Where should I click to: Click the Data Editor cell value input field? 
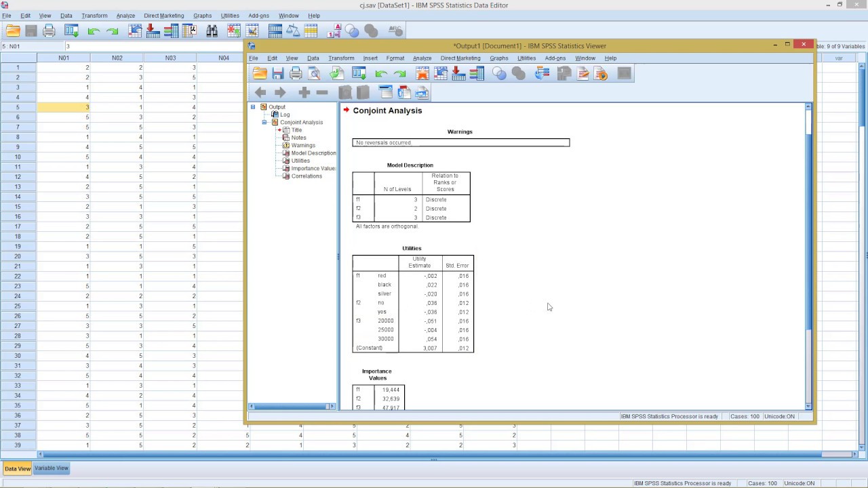[155, 46]
